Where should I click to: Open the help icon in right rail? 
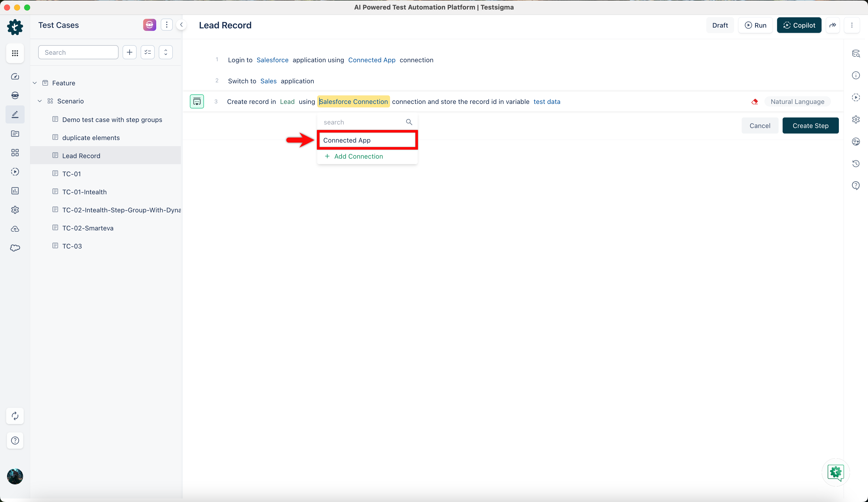click(856, 185)
